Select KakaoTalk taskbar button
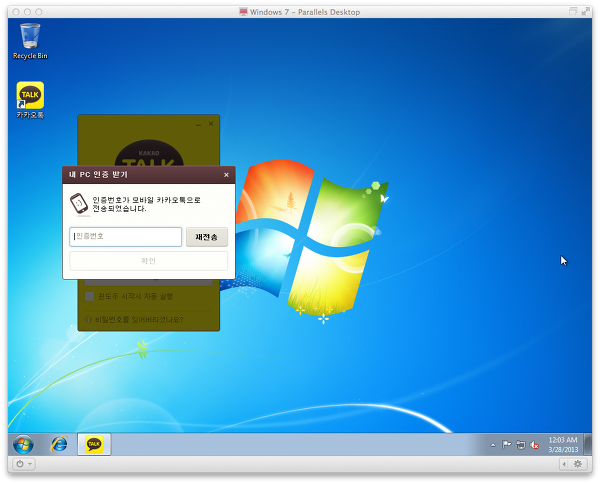 click(x=94, y=444)
